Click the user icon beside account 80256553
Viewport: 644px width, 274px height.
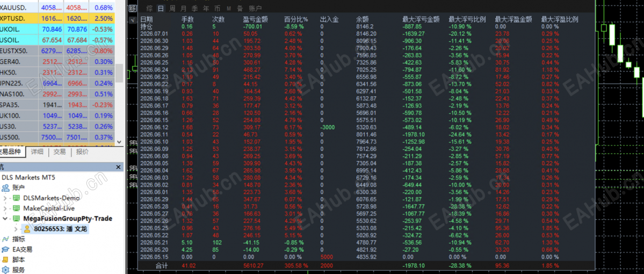(x=28, y=229)
